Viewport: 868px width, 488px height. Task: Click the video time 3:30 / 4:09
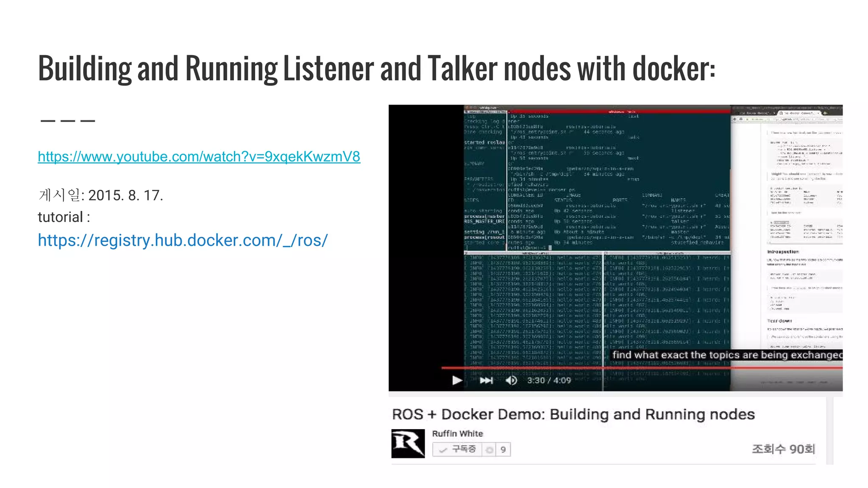tap(549, 380)
